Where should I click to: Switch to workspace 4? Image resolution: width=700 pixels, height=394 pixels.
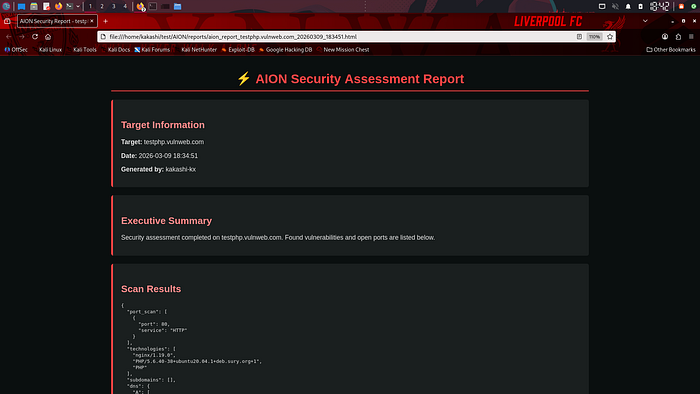click(x=125, y=6)
